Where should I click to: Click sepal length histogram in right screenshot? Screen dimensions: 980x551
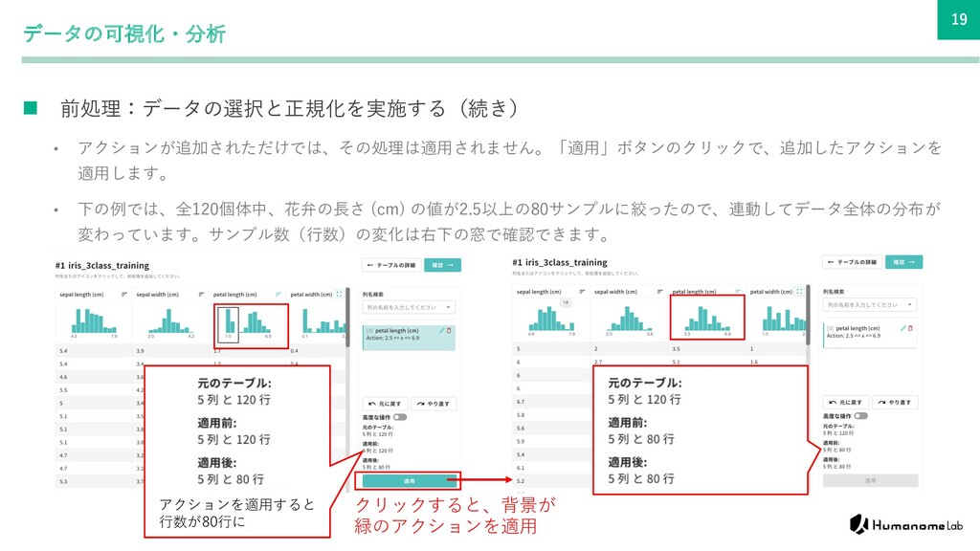coord(551,318)
